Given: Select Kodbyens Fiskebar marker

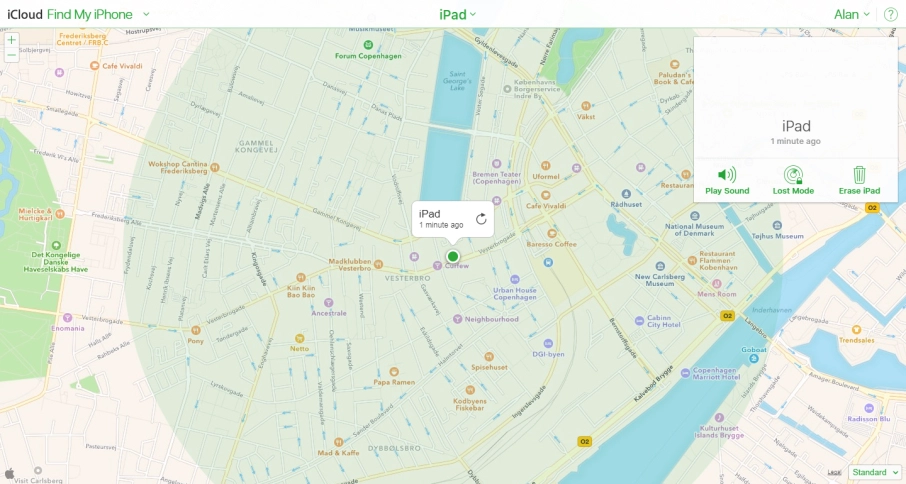Looking at the screenshot, I should (x=470, y=390).
